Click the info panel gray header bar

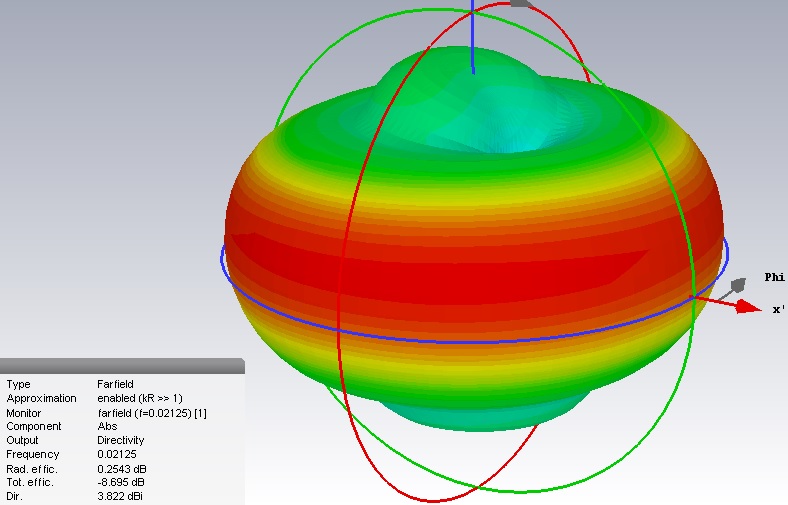[122, 366]
